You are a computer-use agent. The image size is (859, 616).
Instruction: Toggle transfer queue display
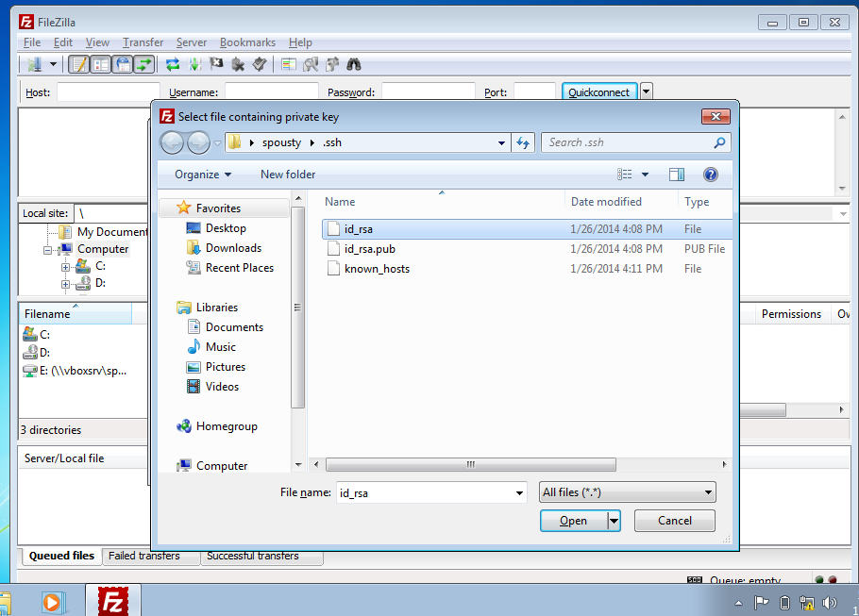pos(143,64)
